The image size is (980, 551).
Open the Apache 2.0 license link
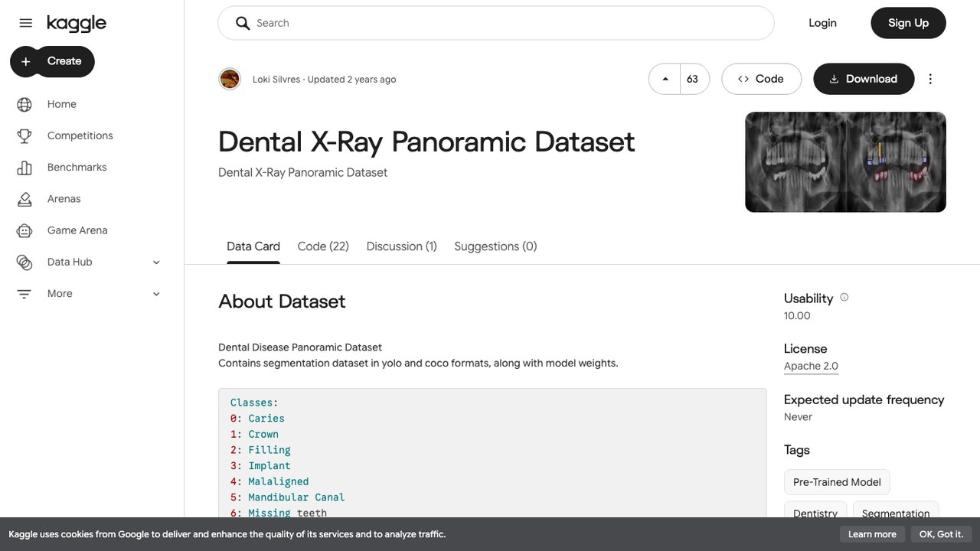coord(811,366)
